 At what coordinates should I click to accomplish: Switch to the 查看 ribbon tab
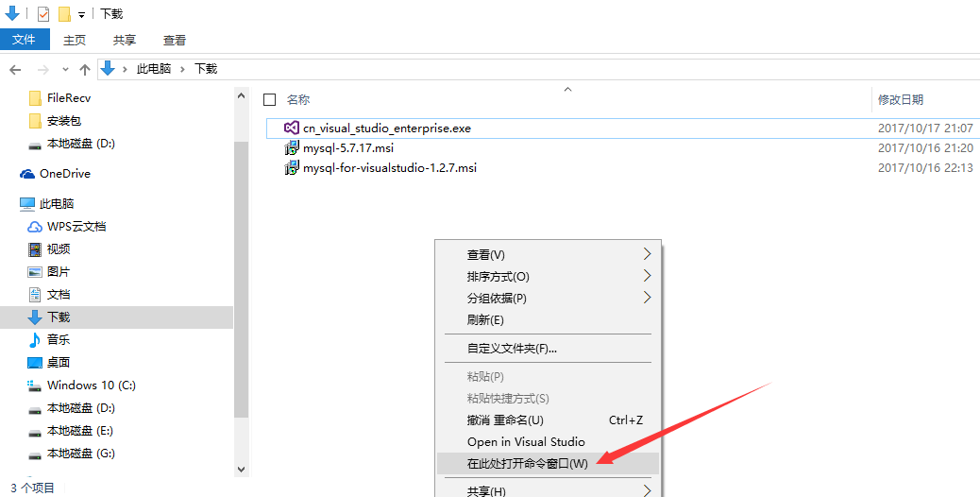[175, 40]
